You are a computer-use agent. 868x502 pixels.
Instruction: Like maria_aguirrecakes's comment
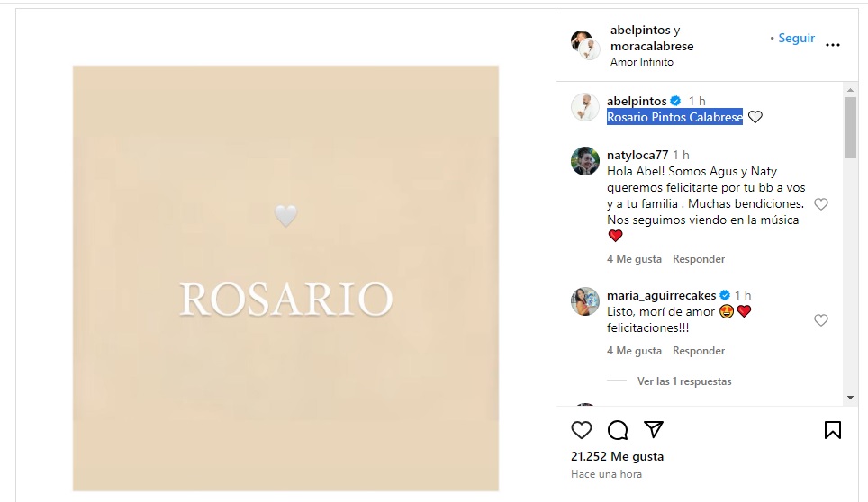point(821,320)
